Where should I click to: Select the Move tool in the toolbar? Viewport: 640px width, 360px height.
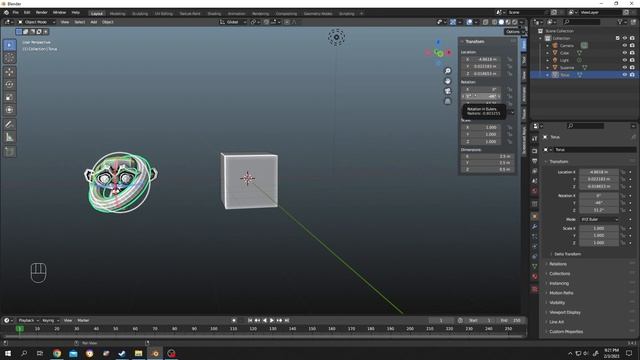[9, 72]
